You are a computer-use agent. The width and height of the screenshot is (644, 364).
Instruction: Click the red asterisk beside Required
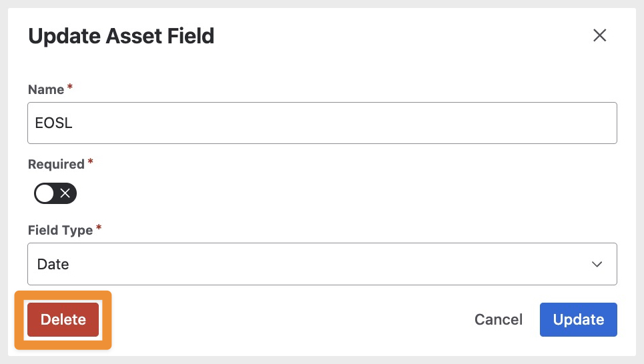pyautogui.click(x=91, y=163)
